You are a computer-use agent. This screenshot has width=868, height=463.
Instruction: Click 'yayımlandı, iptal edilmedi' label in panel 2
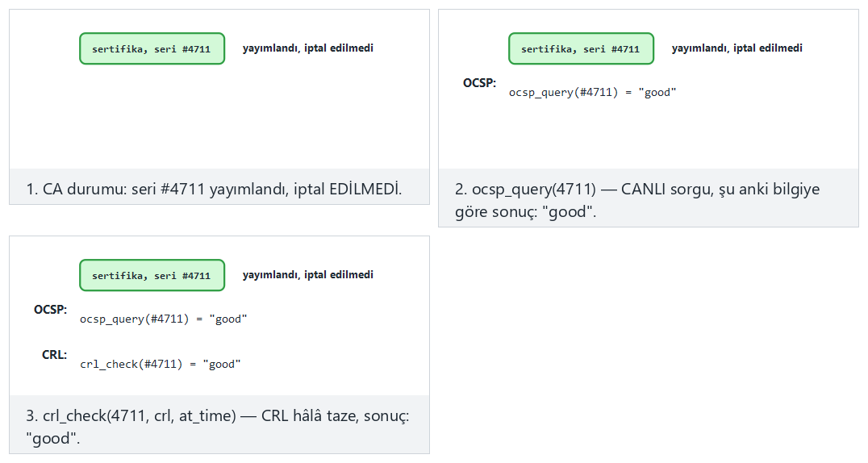(737, 48)
